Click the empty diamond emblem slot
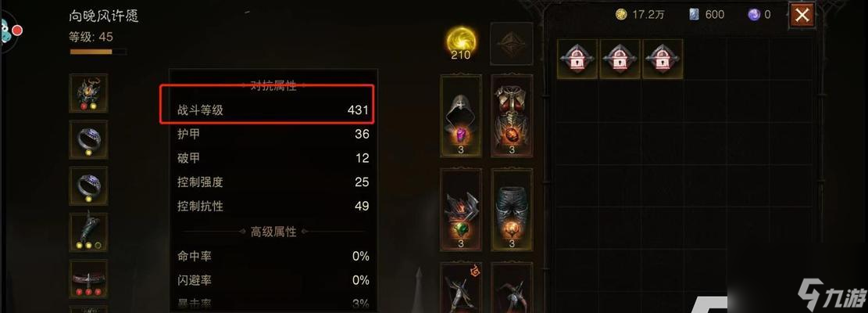Screen dimensions: 868x313 512,44
